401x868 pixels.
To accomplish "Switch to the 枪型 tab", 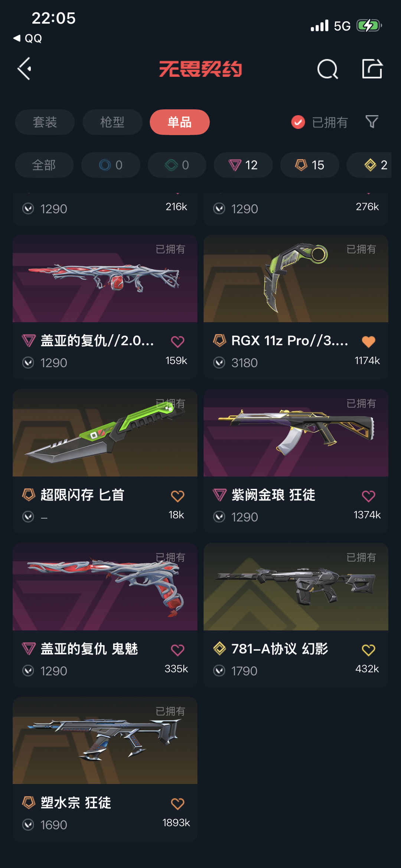I will [113, 122].
